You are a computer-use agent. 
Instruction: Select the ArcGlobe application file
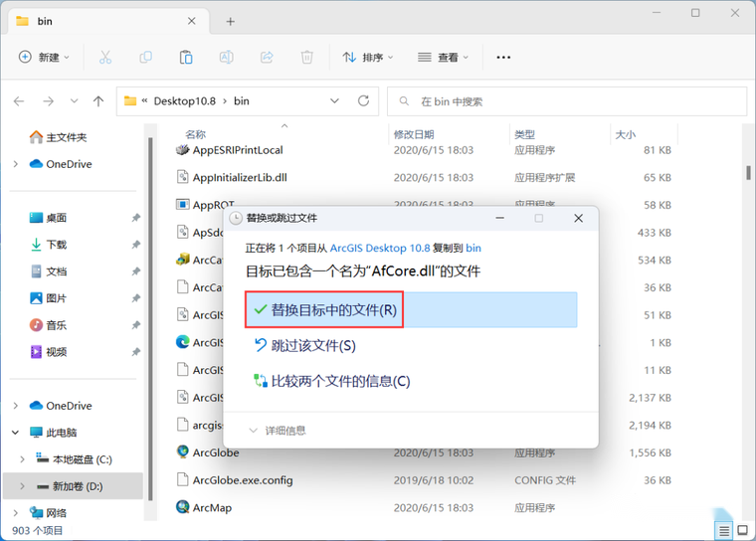coord(216,452)
